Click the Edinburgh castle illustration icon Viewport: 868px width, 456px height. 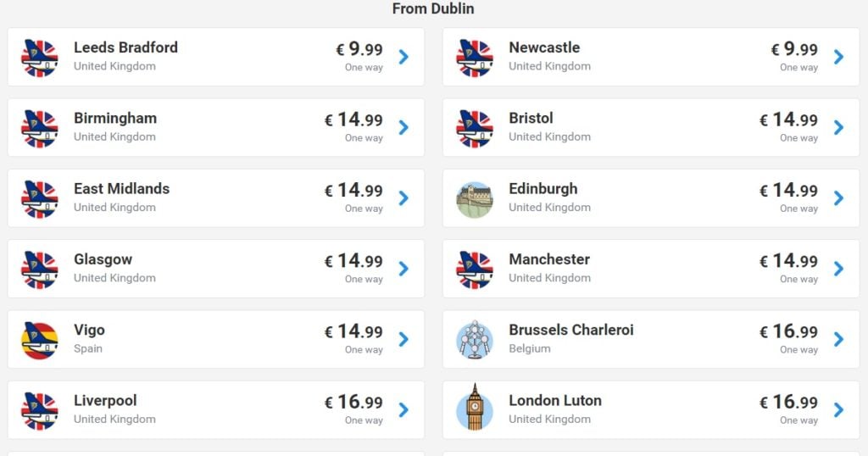click(475, 199)
